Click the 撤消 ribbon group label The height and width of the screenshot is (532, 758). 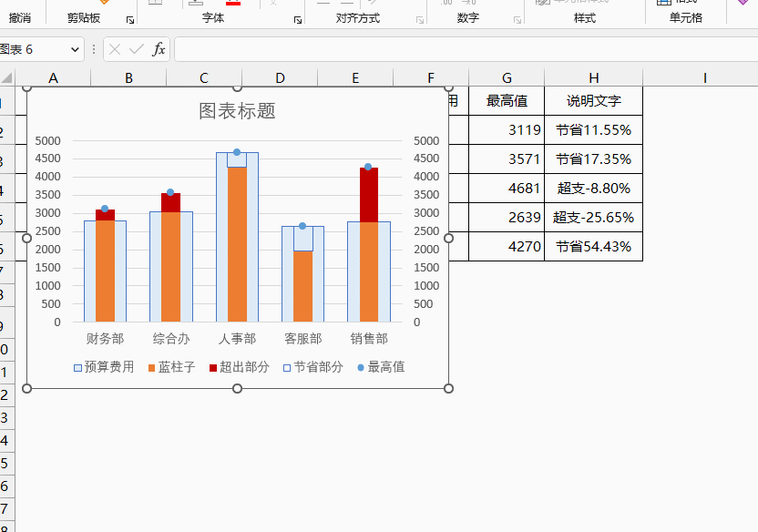(20, 18)
